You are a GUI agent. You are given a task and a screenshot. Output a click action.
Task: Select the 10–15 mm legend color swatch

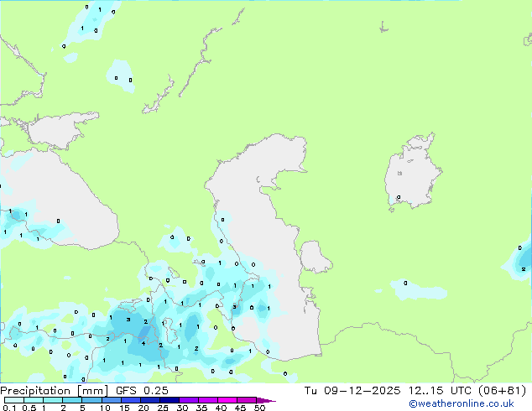(x=111, y=400)
